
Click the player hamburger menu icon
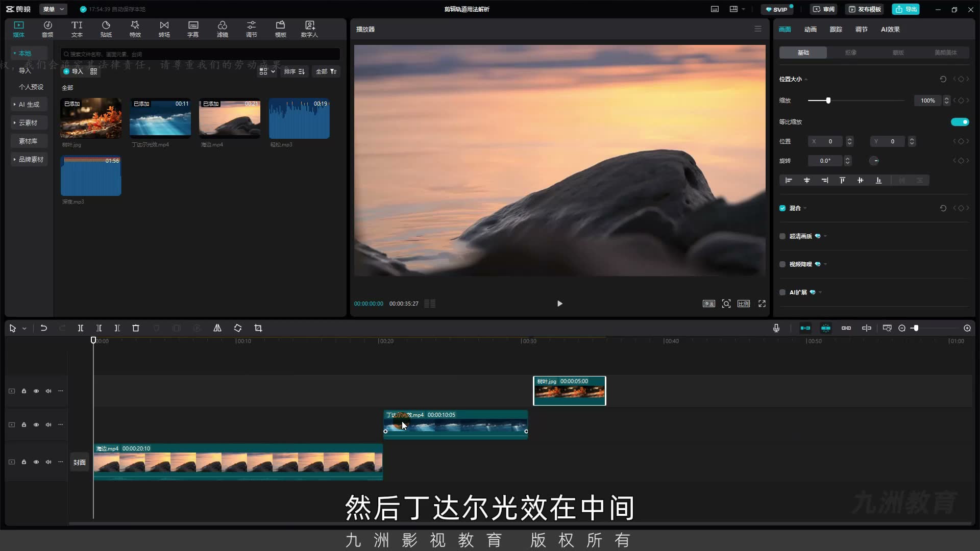(x=758, y=29)
